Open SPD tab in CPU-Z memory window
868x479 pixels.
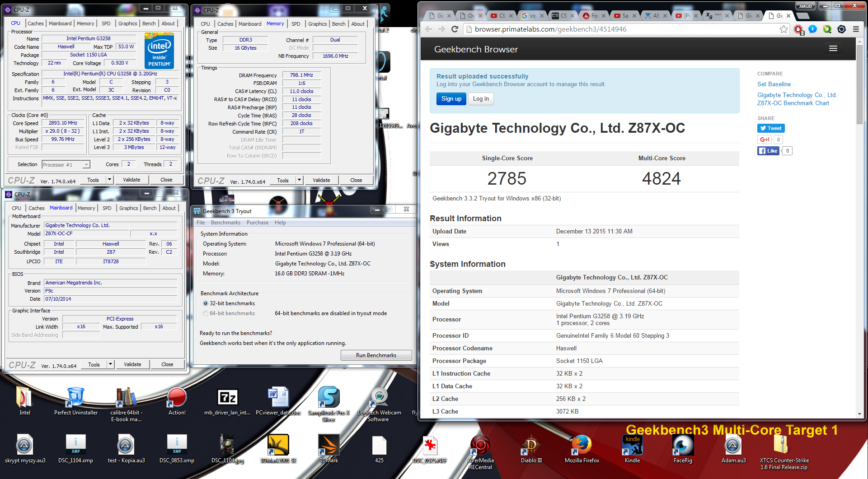point(296,24)
